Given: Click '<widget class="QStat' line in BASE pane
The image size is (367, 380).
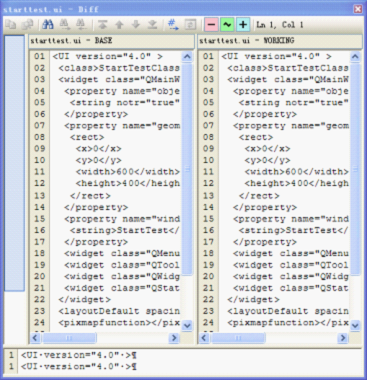Looking at the screenshot, I should point(122,288).
